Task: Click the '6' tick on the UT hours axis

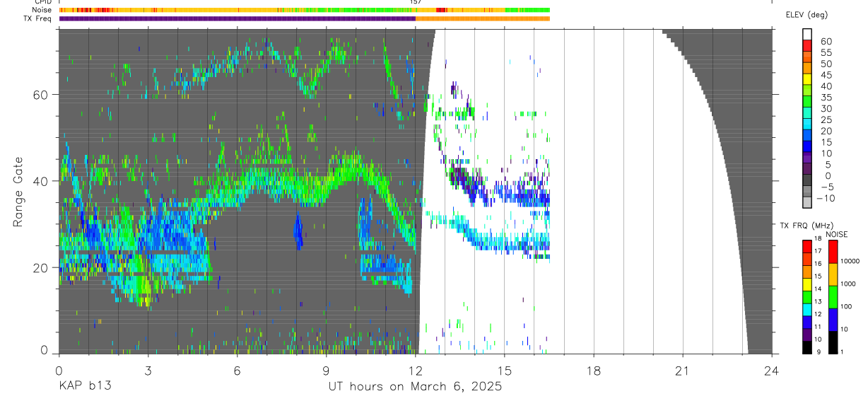Action: (237, 370)
